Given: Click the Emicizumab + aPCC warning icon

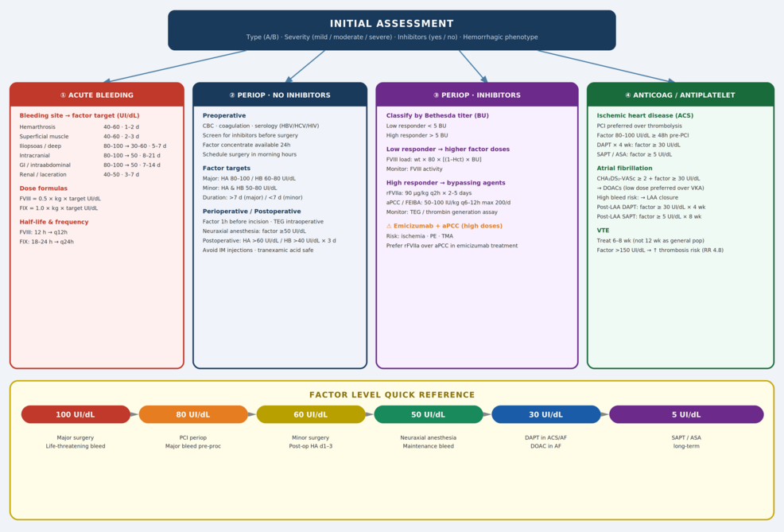Looking at the screenshot, I should pyautogui.click(x=389, y=226).
